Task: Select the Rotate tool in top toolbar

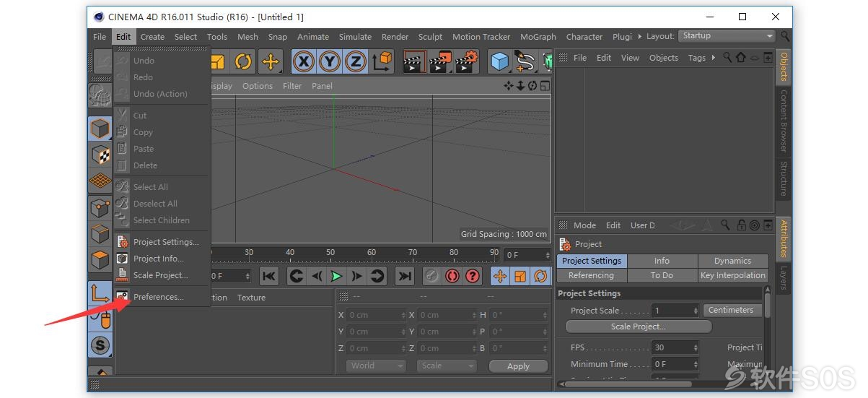Action: coord(243,62)
